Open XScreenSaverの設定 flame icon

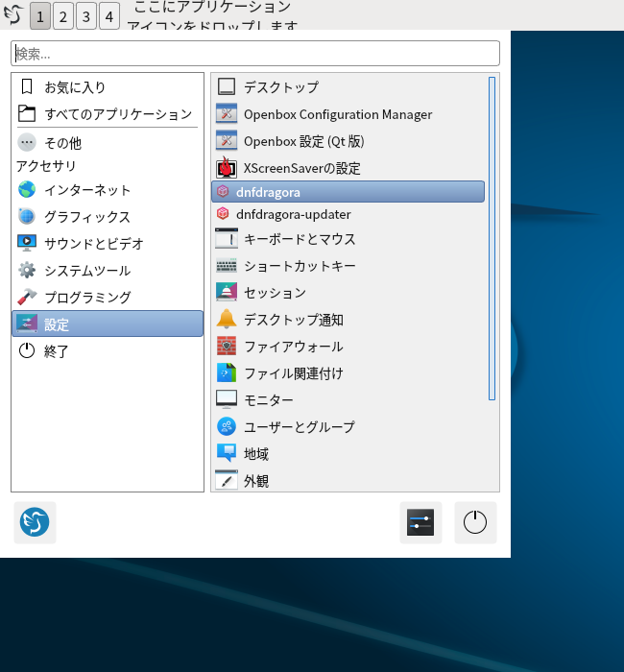227,168
